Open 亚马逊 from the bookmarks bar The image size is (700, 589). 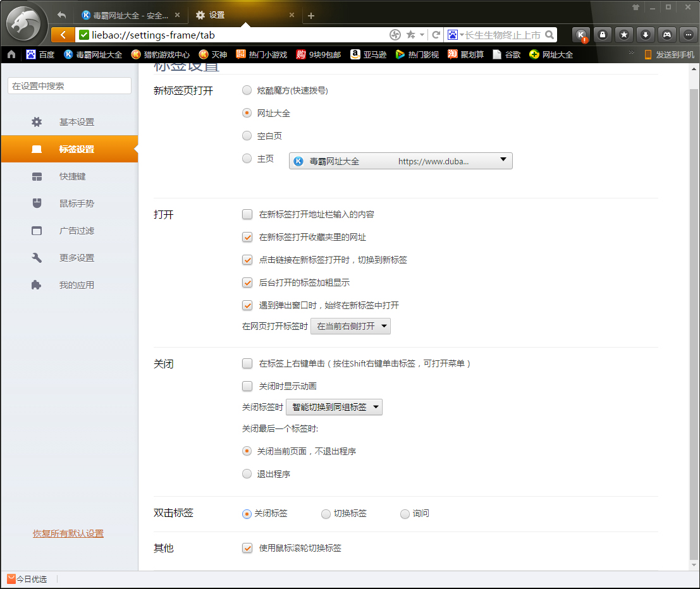click(371, 55)
